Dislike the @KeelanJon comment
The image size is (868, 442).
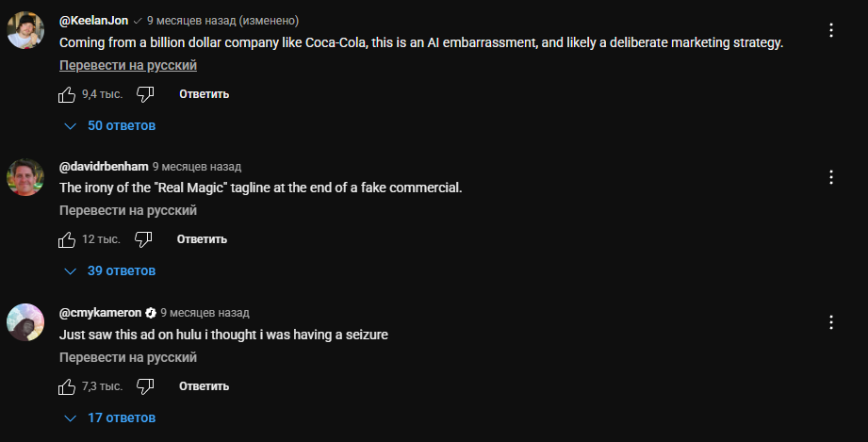click(x=145, y=94)
